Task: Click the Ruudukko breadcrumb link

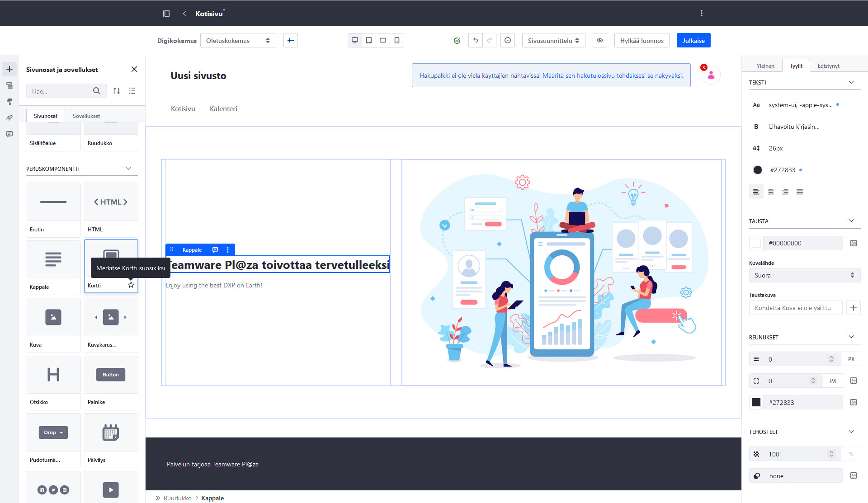Action: (178, 498)
